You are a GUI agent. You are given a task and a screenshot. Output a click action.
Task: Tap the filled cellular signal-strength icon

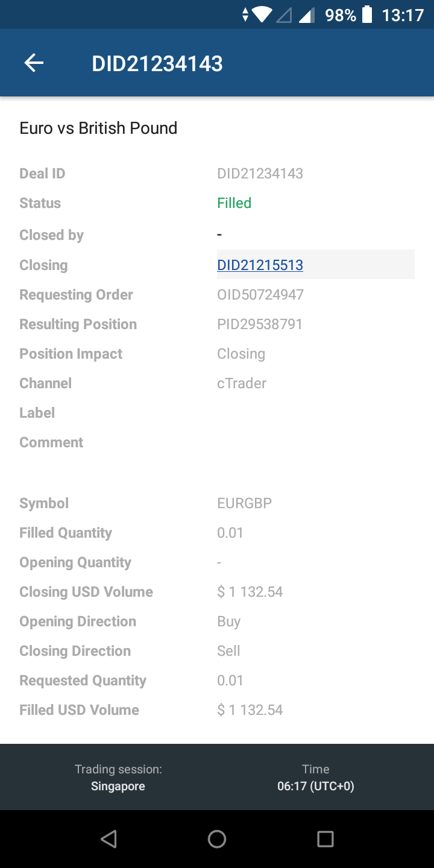point(307,14)
